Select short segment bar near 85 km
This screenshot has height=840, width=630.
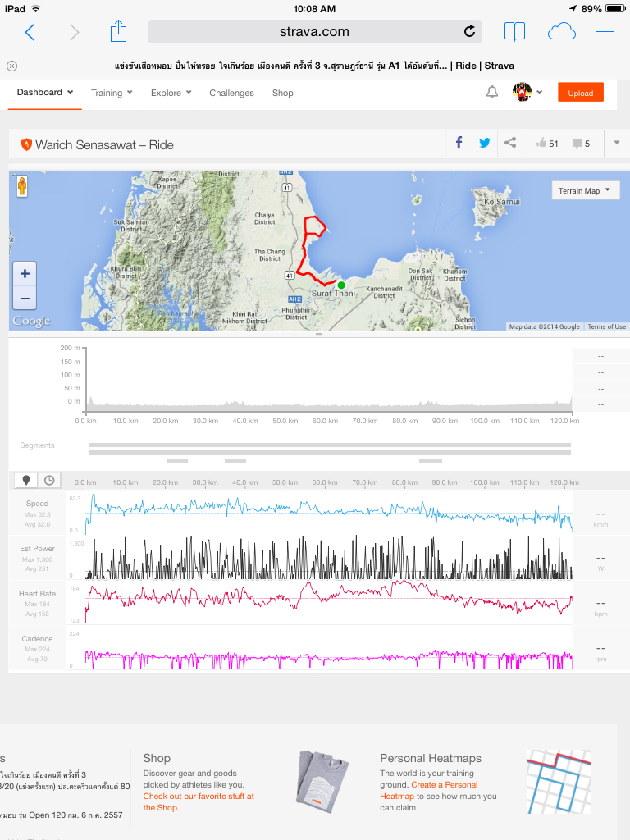(x=431, y=461)
